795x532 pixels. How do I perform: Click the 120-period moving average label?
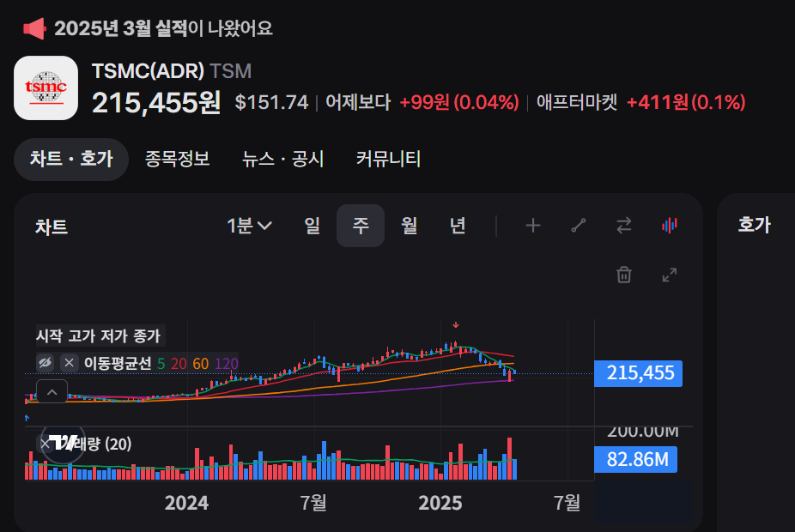coord(226,363)
